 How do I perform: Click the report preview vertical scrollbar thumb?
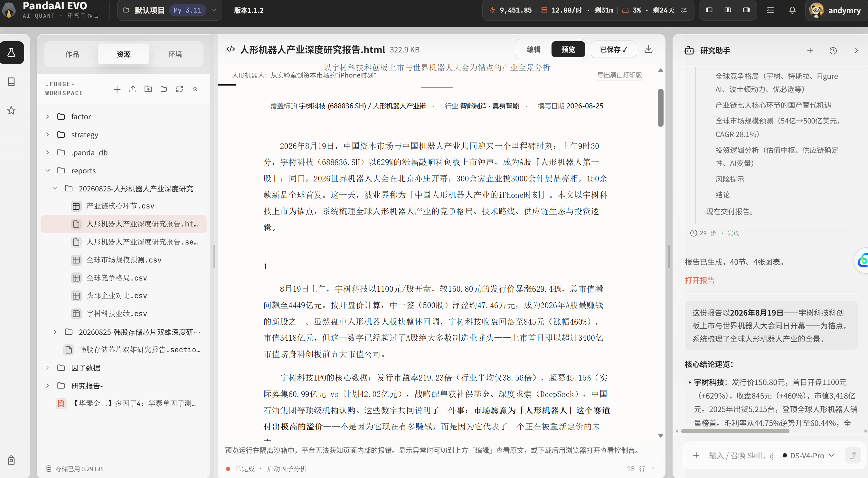660,108
